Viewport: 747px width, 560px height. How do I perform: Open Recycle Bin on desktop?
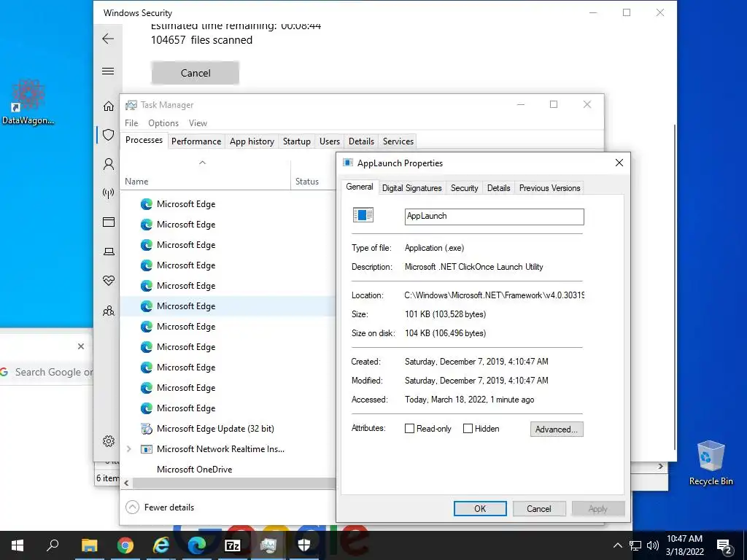pos(711,463)
